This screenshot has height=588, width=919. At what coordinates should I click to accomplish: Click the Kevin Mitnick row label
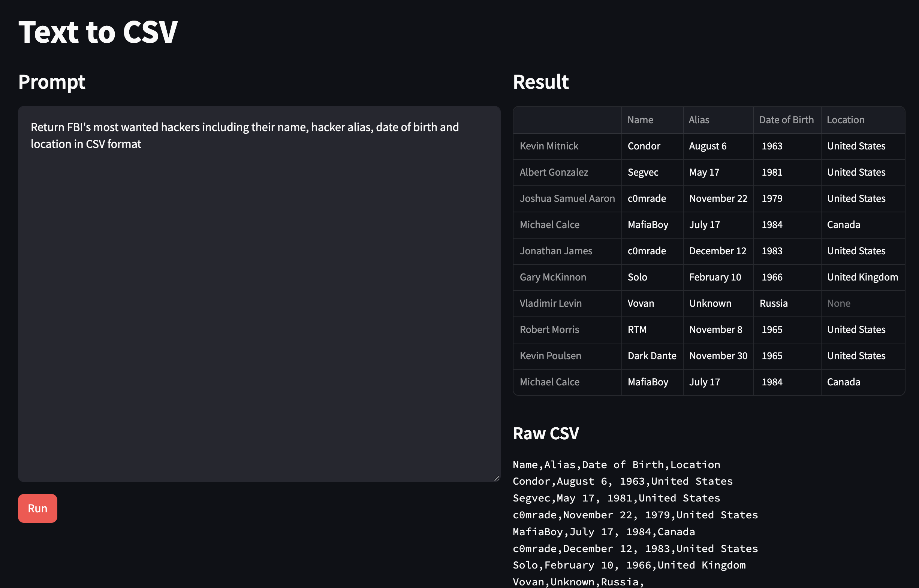(x=549, y=146)
